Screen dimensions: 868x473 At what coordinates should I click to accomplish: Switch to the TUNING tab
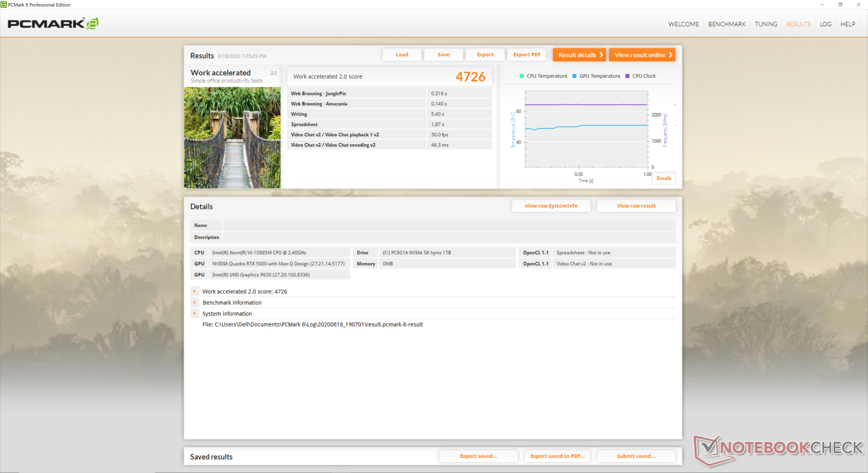[766, 24]
